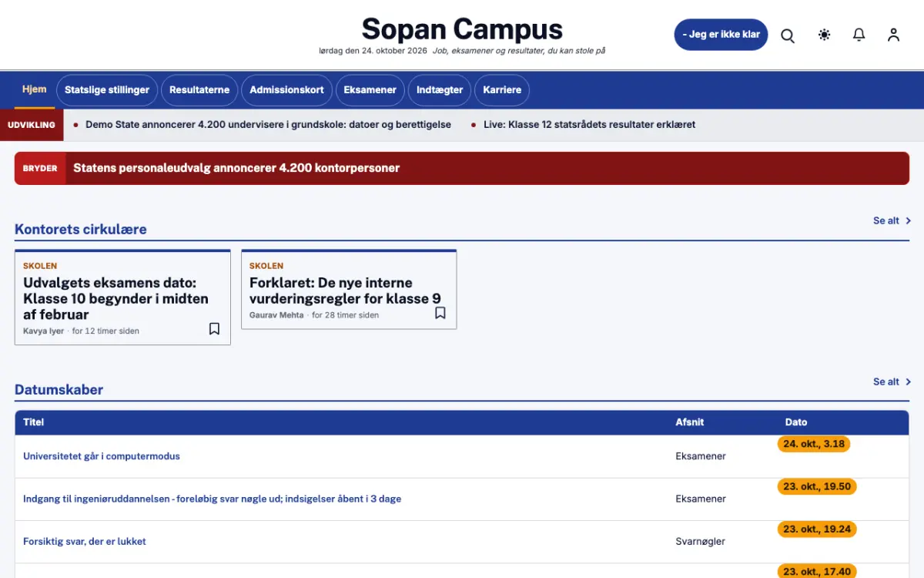Open breaking news about 4.200 kontorpersoner
This screenshot has height=578, width=924.
(x=236, y=168)
